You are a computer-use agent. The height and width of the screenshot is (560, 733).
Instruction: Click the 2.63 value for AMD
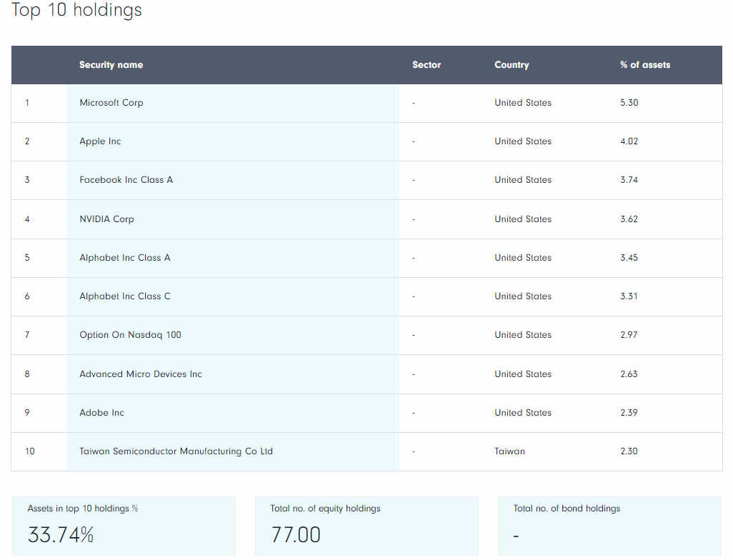tap(629, 374)
